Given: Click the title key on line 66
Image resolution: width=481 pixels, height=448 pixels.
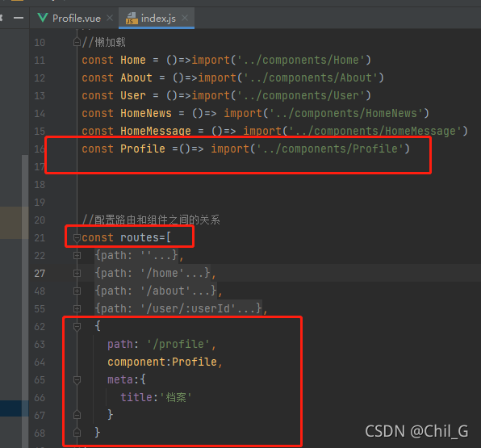Looking at the screenshot, I should [x=136, y=398].
